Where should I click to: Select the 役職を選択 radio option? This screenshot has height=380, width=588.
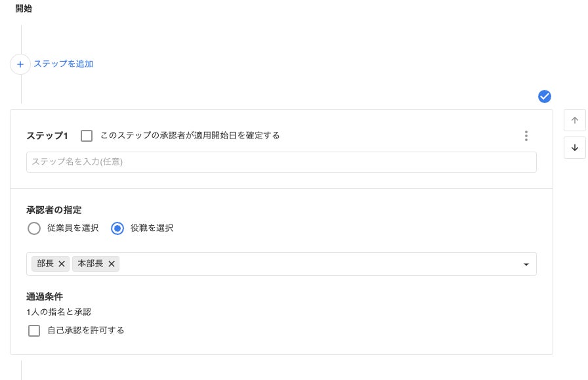(x=117, y=228)
